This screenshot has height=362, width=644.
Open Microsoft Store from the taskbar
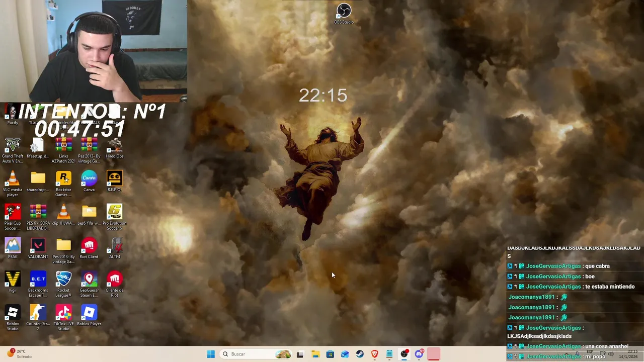pos(330,354)
